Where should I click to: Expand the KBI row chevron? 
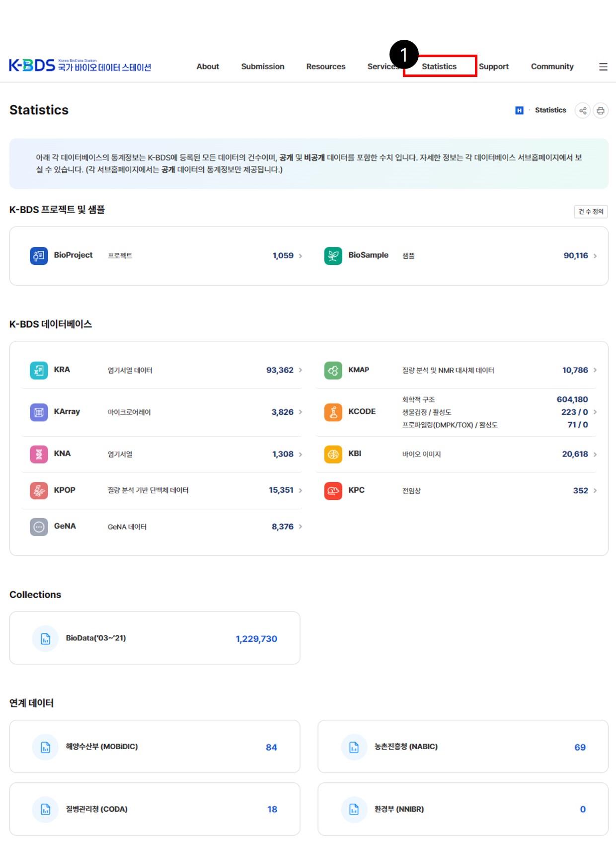[595, 455]
